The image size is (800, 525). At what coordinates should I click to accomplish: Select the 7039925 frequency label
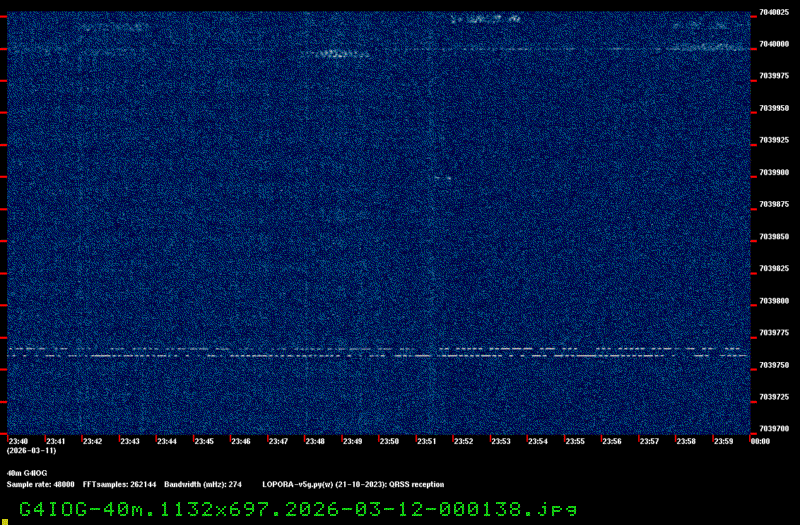[774, 140]
